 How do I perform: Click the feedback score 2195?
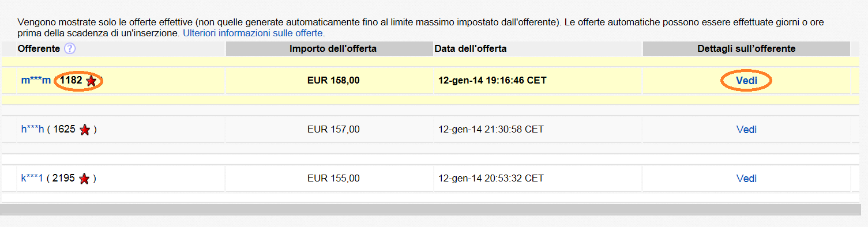coord(63,179)
